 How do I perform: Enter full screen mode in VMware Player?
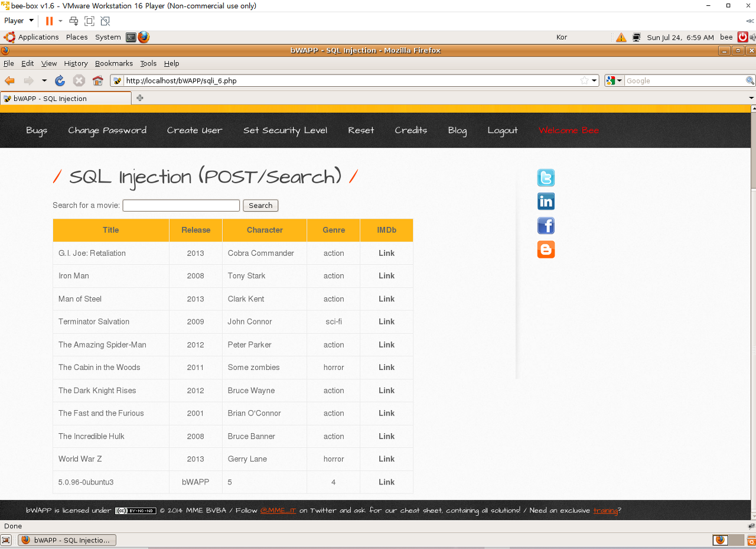click(89, 21)
